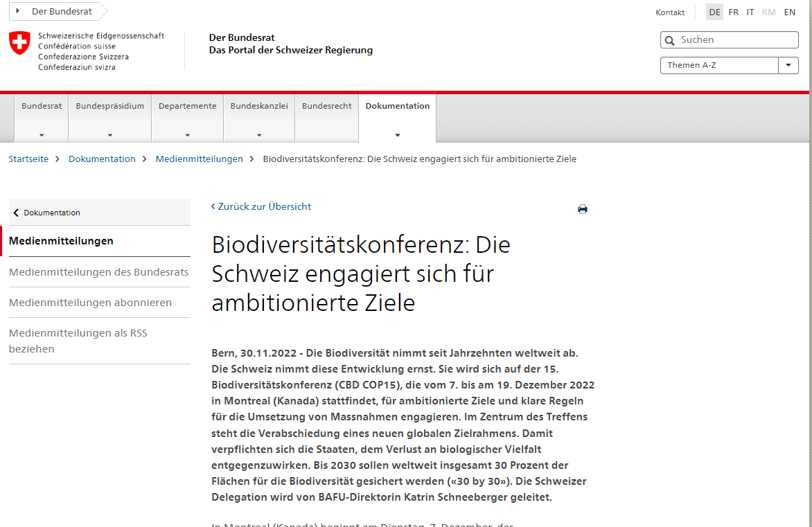Image resolution: width=812 pixels, height=527 pixels.
Task: Click inside the Suchen search field
Action: pos(727,40)
